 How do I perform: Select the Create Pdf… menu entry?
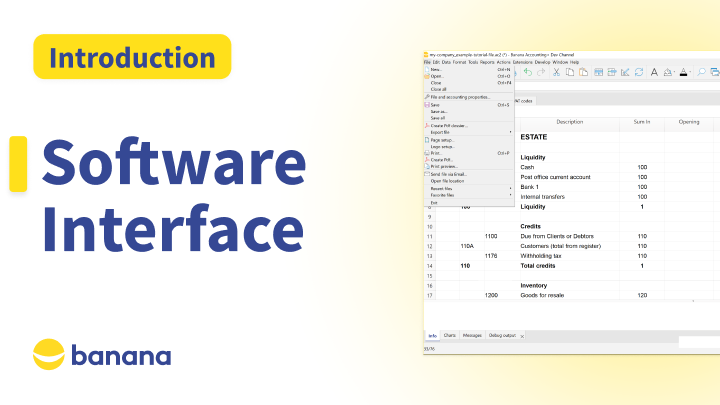click(x=468, y=160)
